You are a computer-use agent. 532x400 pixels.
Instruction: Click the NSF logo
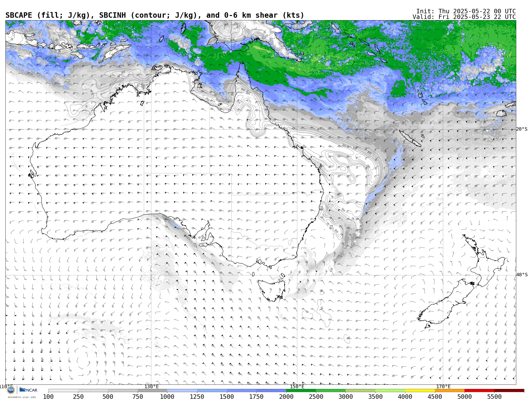pyautogui.click(x=11, y=390)
